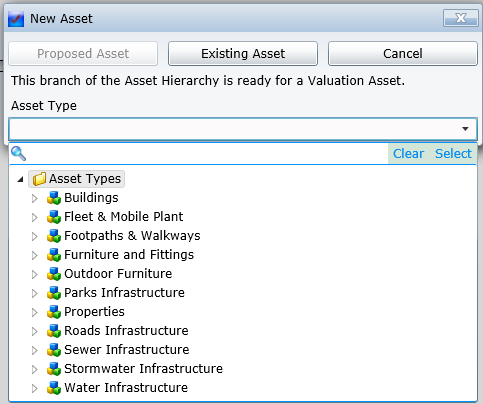Click the Clear link

[x=408, y=154]
